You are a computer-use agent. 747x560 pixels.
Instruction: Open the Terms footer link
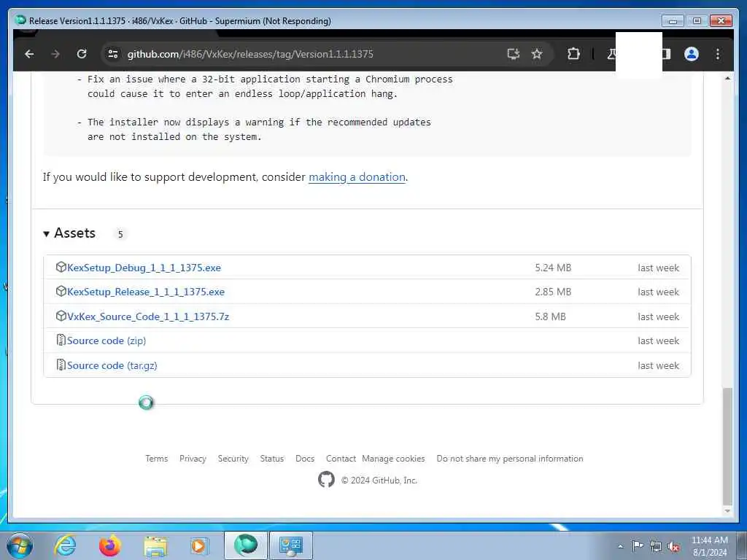click(x=156, y=459)
